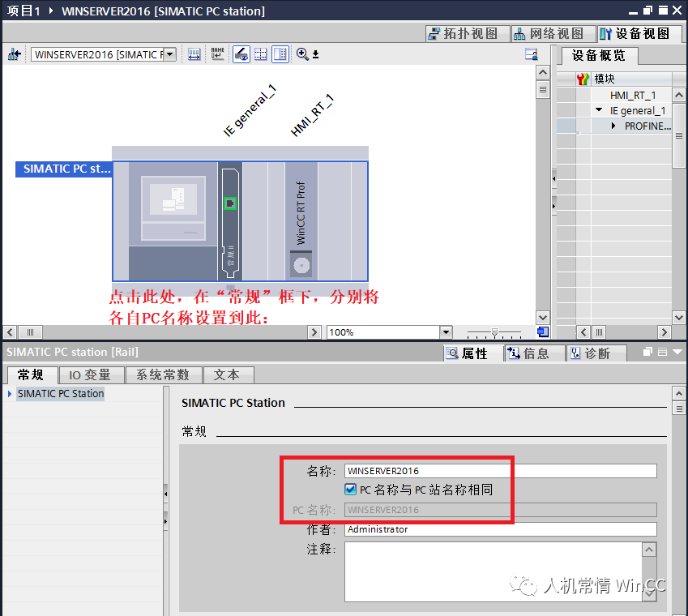
Task: Select the HMI_RT_1 row in device overview
Action: point(633,95)
